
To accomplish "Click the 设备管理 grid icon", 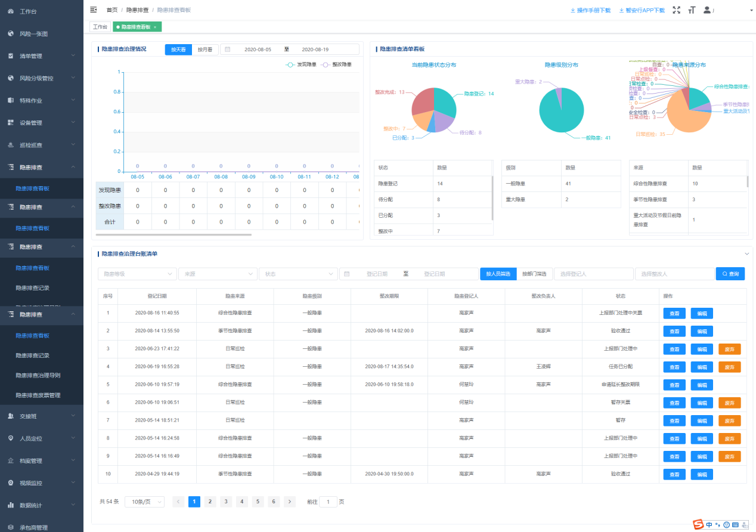I will [11, 122].
